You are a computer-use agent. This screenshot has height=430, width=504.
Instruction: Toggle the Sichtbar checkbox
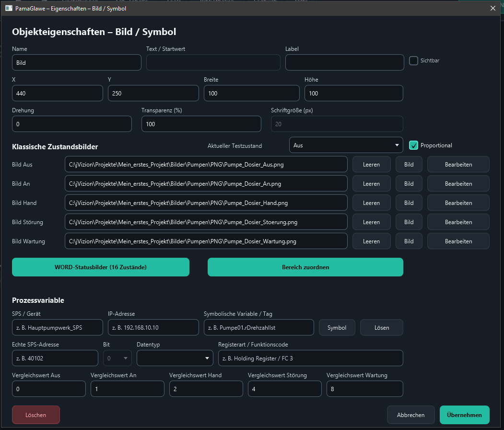pos(413,60)
